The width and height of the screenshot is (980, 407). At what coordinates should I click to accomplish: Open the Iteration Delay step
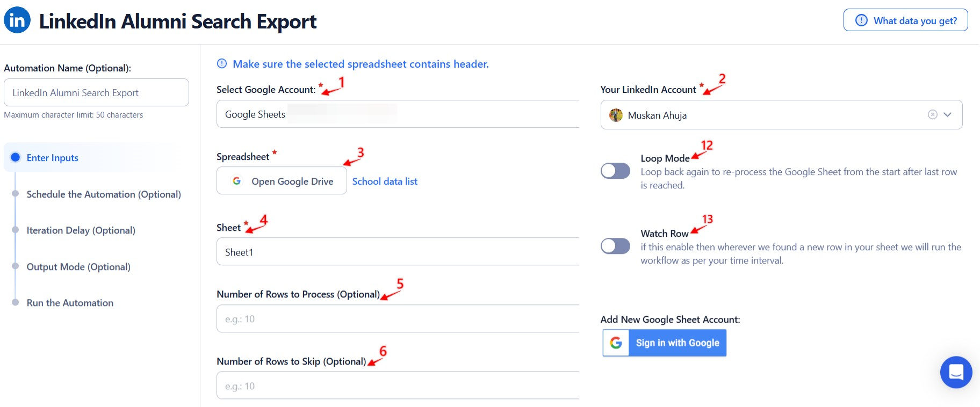pos(81,230)
